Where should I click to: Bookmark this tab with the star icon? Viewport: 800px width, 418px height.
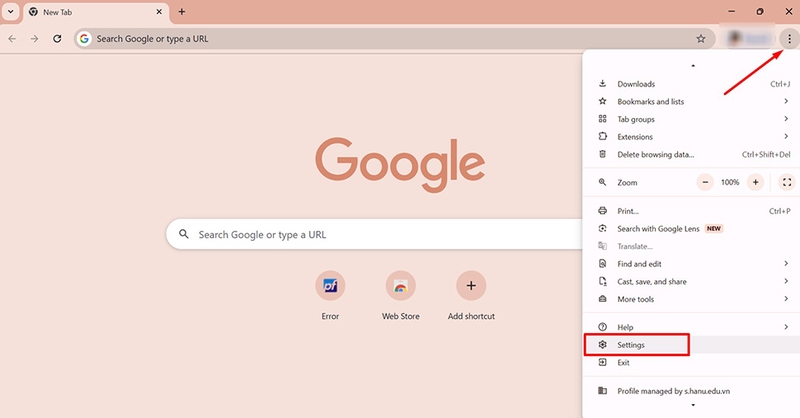701,39
